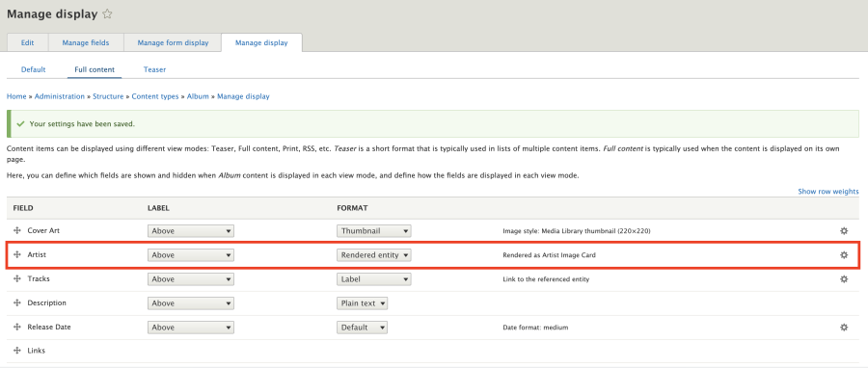
Task: Open the settings gear for Cover Art
Action: [844, 231]
